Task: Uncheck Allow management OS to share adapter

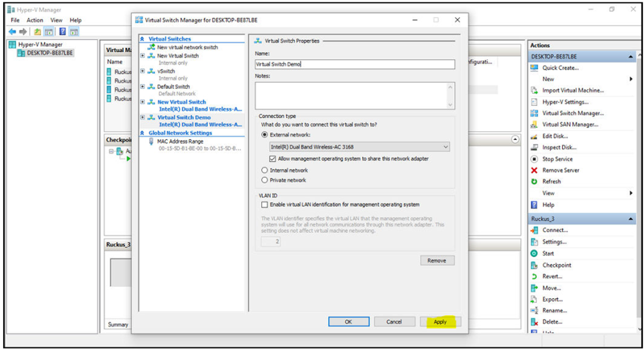Action: click(272, 159)
